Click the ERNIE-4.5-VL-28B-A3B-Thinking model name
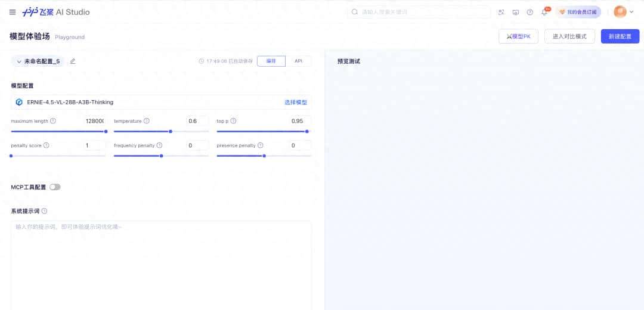This screenshot has height=310, width=644. point(70,102)
